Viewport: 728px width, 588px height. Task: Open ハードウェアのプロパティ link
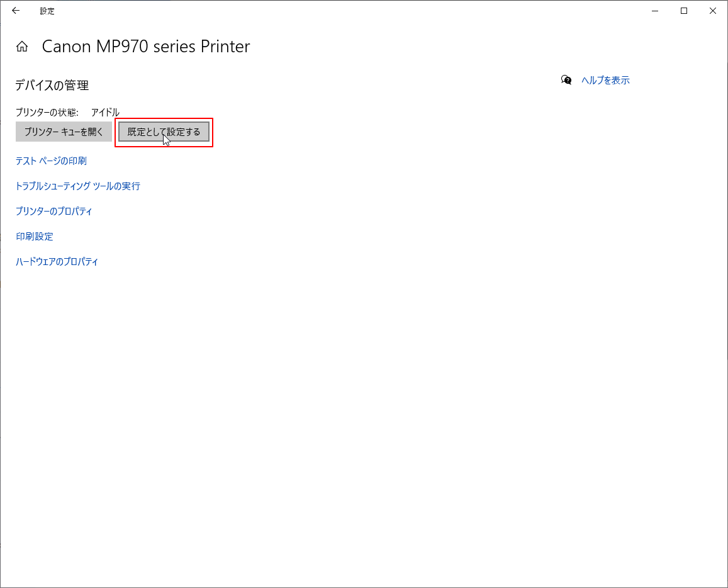[57, 261]
